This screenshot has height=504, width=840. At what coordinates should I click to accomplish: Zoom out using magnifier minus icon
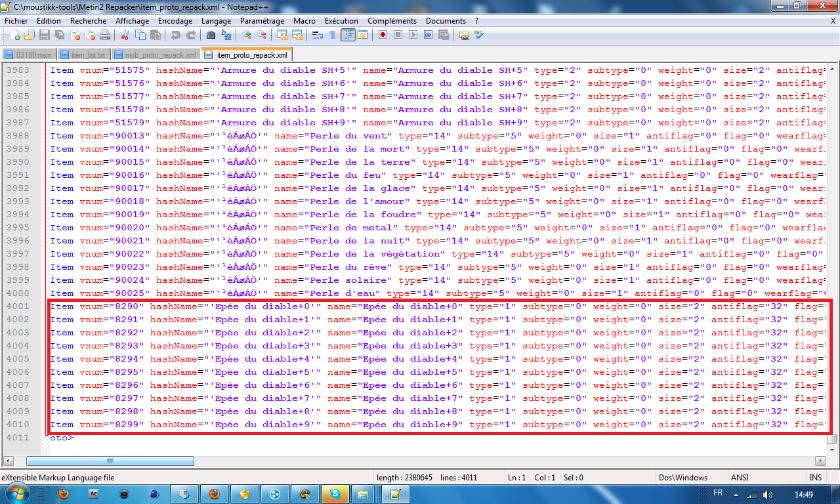(x=262, y=35)
